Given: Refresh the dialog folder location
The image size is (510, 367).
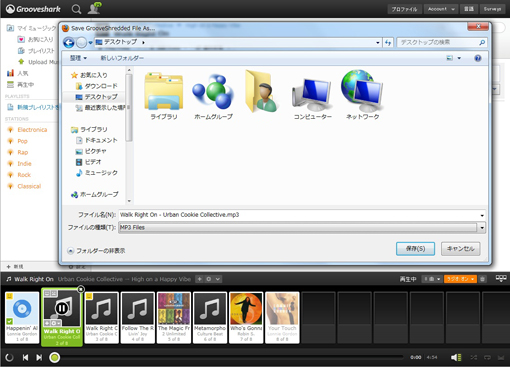Looking at the screenshot, I should pos(388,43).
